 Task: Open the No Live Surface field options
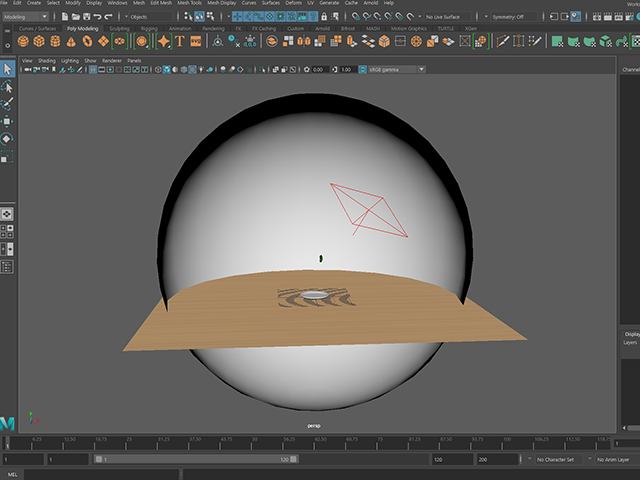[448, 17]
